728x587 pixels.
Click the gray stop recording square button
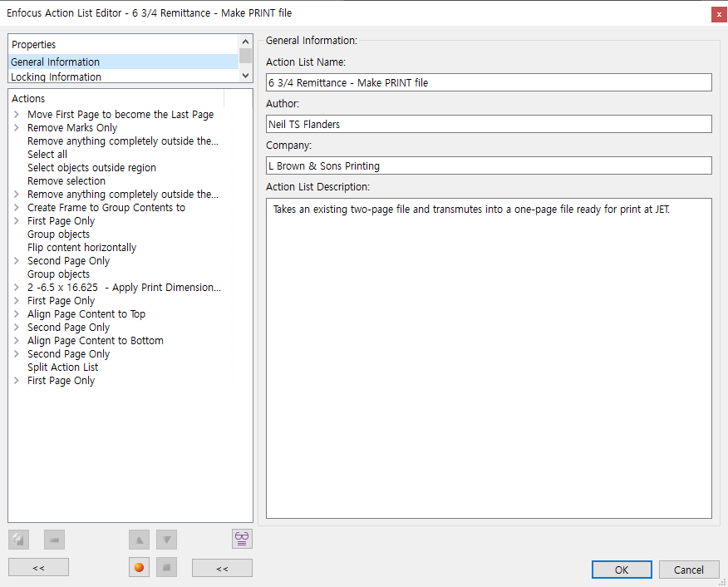coord(167,568)
